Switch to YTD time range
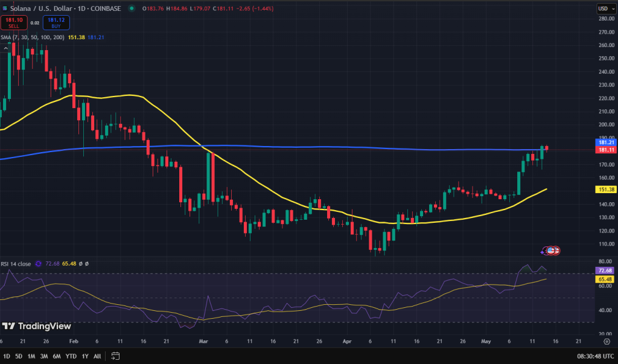The image size is (618, 364). (x=71, y=356)
